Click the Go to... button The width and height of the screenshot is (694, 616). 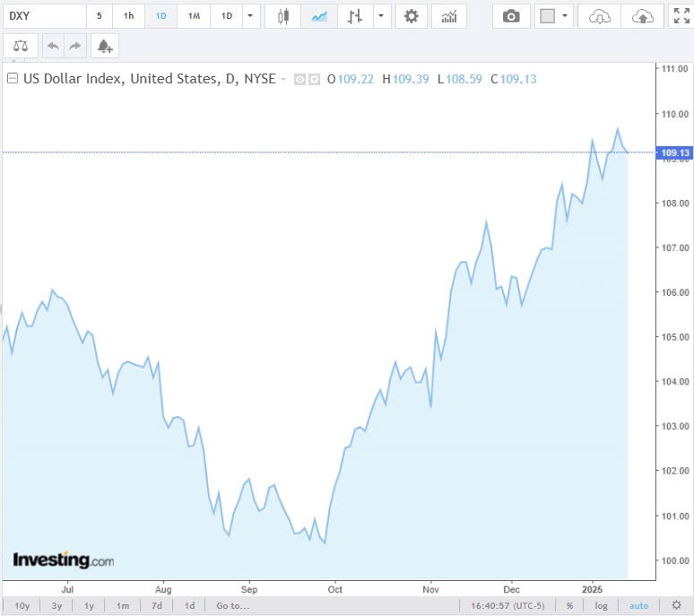pyautogui.click(x=232, y=605)
